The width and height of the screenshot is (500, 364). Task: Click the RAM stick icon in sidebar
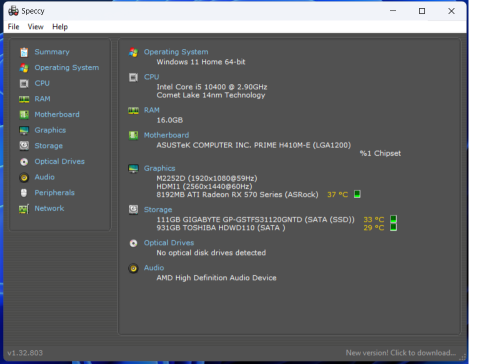click(24, 99)
